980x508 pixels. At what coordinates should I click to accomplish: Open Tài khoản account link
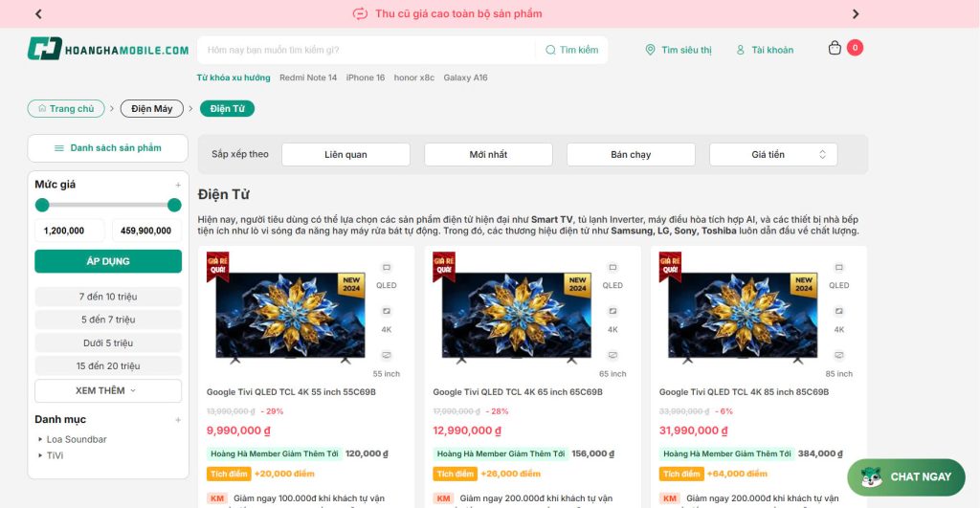tap(765, 50)
